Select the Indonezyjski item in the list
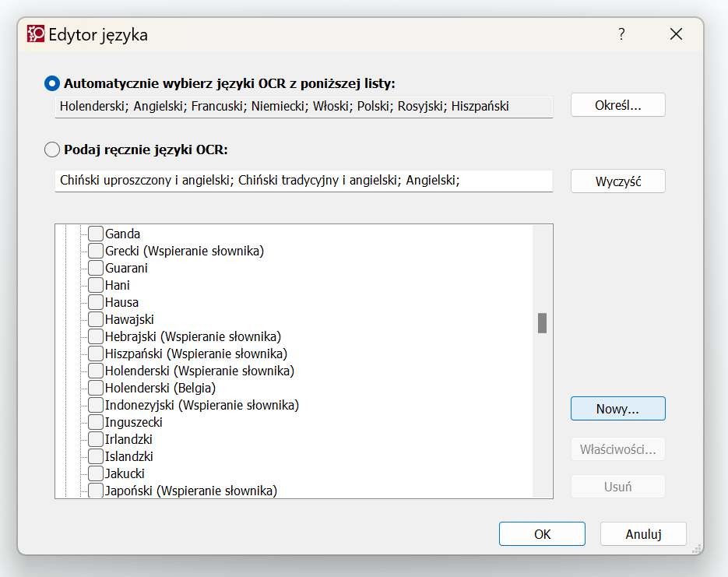The width and height of the screenshot is (728, 577). pyautogui.click(x=202, y=405)
